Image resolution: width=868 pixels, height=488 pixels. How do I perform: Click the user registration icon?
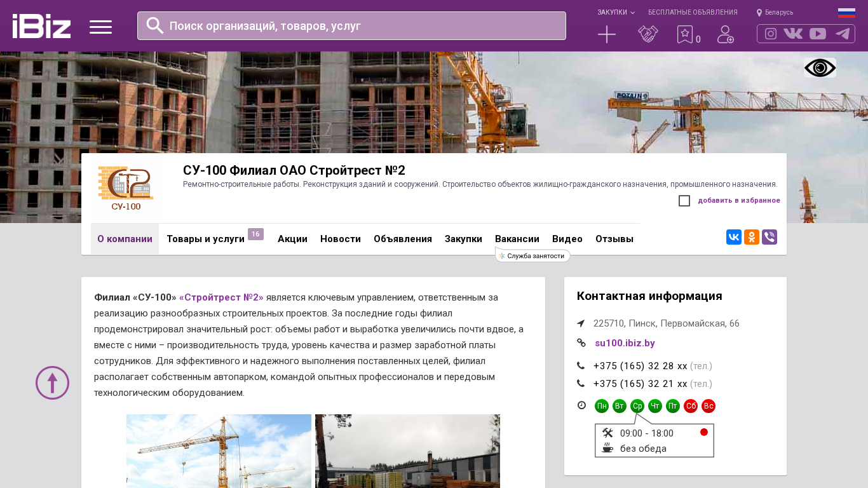(725, 34)
